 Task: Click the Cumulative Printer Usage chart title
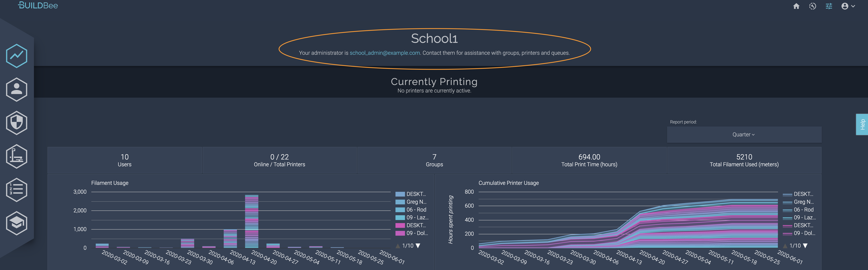(x=509, y=183)
